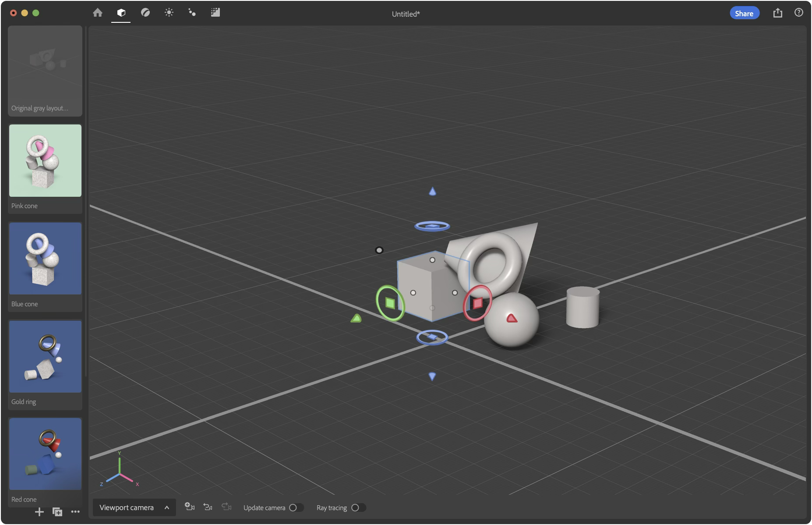This screenshot has width=812, height=525.
Task: Select the Pink cone variation thumbnail
Action: [x=45, y=161]
